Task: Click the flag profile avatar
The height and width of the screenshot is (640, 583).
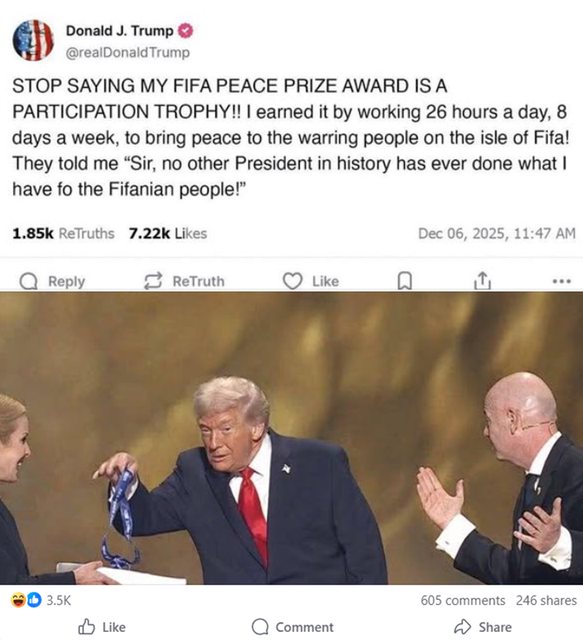Action: (x=33, y=40)
